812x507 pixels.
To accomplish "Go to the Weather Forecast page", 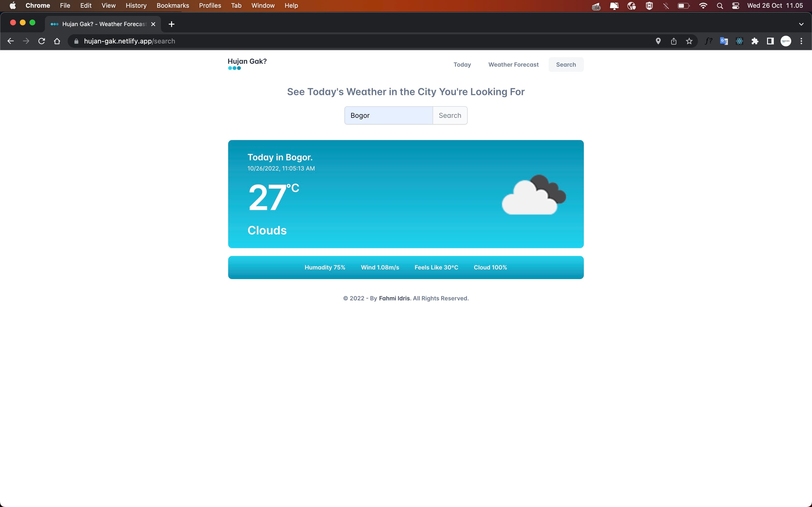I will [513, 65].
